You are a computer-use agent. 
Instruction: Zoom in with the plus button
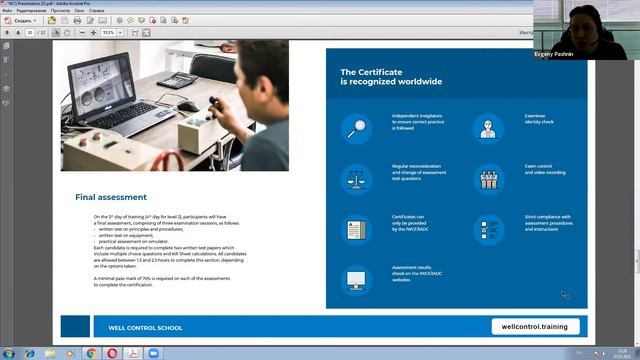[93, 32]
